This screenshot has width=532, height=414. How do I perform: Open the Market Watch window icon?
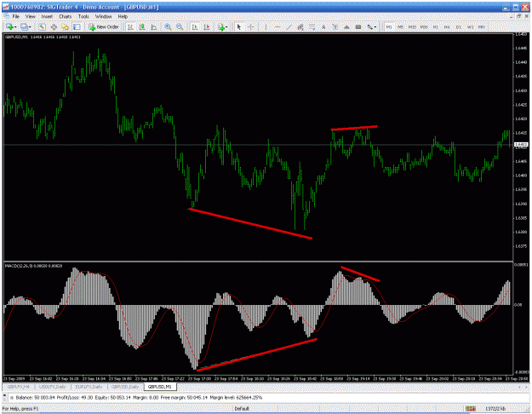pyautogui.click(x=42, y=26)
